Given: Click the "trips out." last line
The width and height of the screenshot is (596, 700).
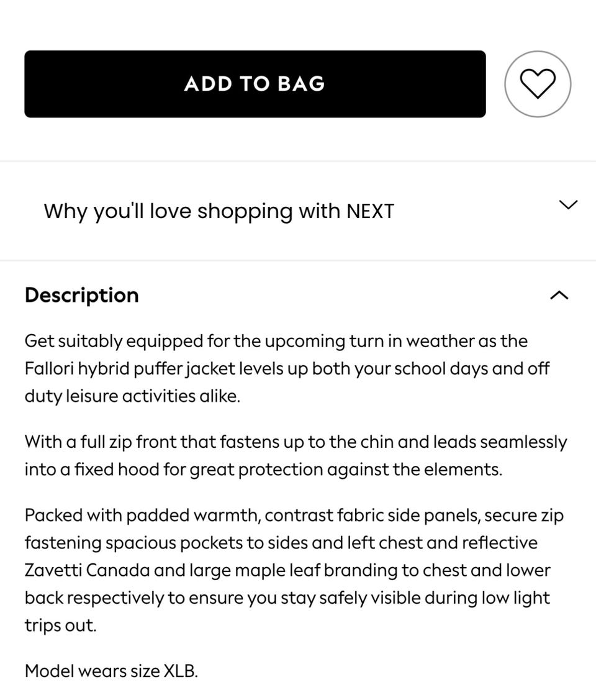Looking at the screenshot, I should 60,625.
